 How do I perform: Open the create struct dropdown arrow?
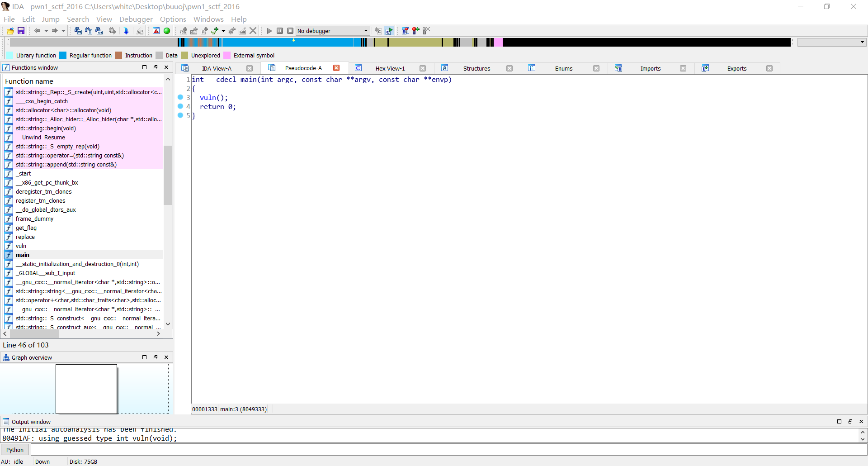[223, 31]
